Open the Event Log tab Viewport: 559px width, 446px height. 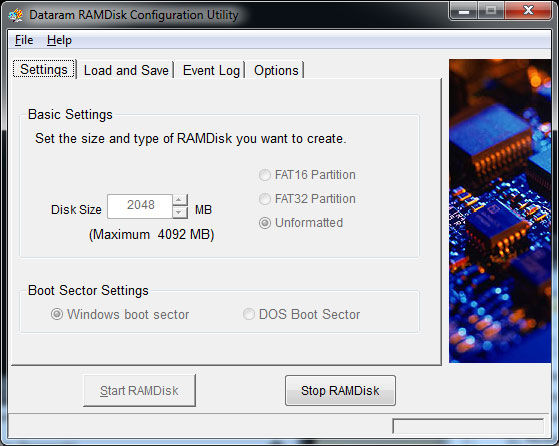[x=211, y=70]
